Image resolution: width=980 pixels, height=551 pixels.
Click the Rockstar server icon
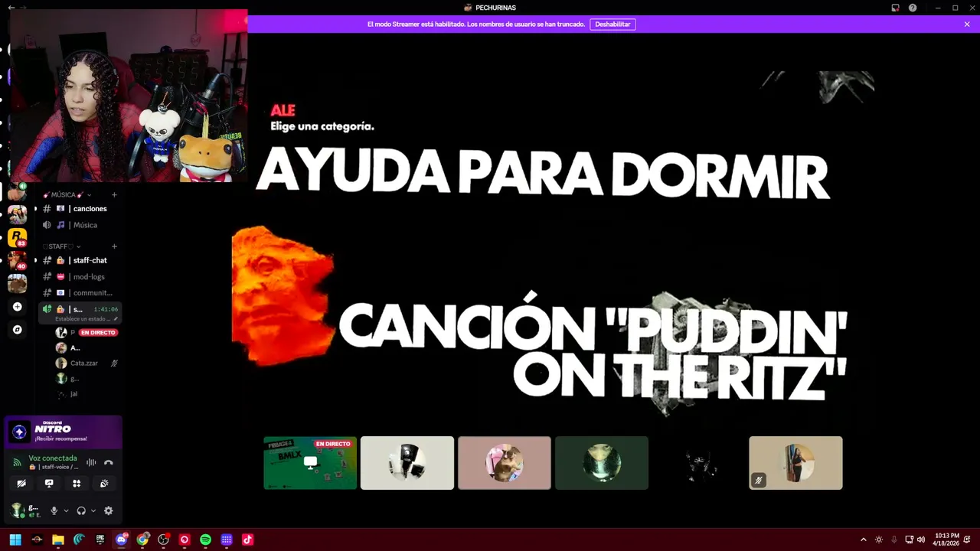pyautogui.click(x=17, y=237)
